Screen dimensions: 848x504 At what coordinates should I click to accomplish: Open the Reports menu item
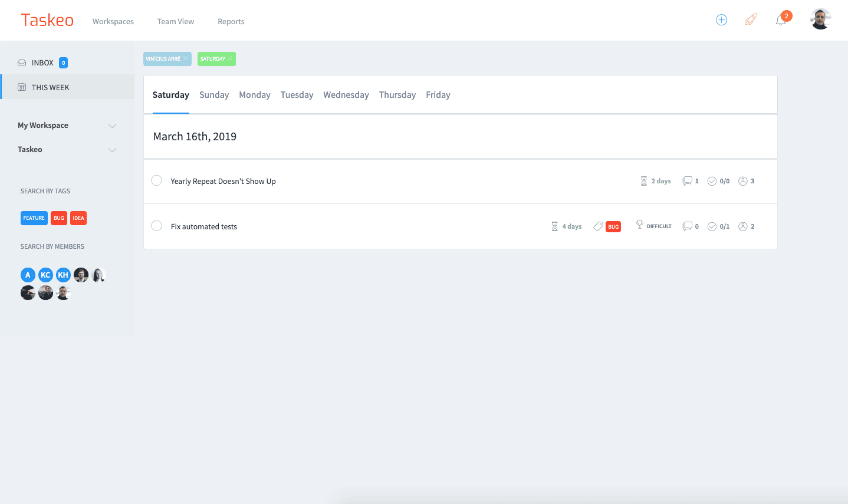pos(231,22)
